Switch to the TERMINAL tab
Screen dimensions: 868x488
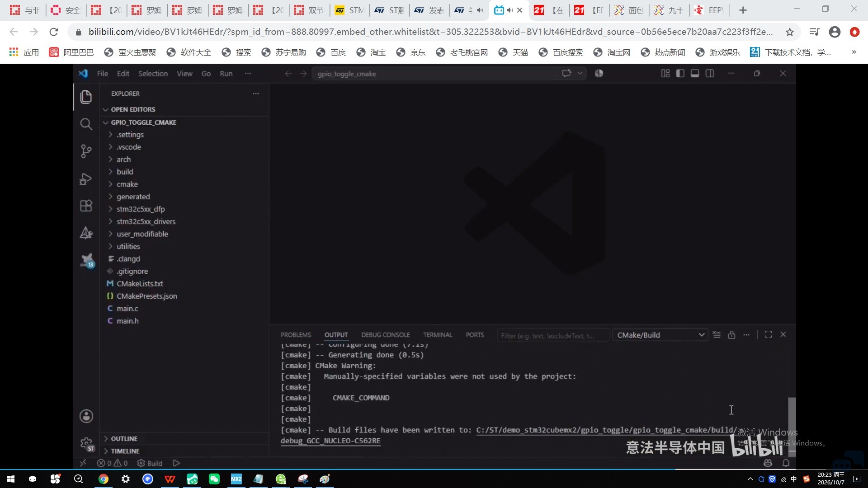coord(438,335)
